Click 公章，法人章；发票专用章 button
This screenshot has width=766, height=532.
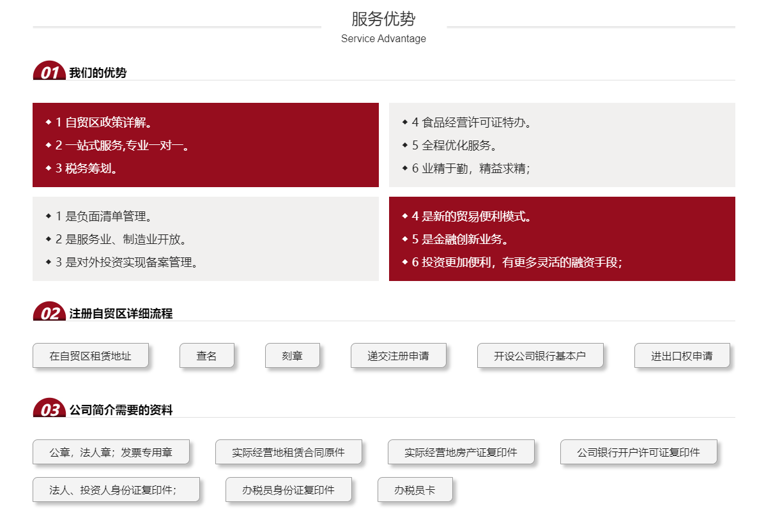coord(111,452)
